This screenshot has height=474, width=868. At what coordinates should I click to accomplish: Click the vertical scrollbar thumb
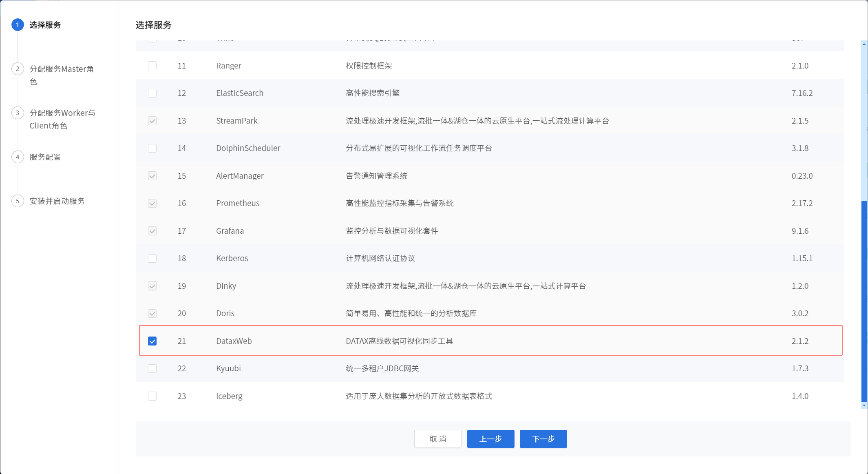pos(864,302)
